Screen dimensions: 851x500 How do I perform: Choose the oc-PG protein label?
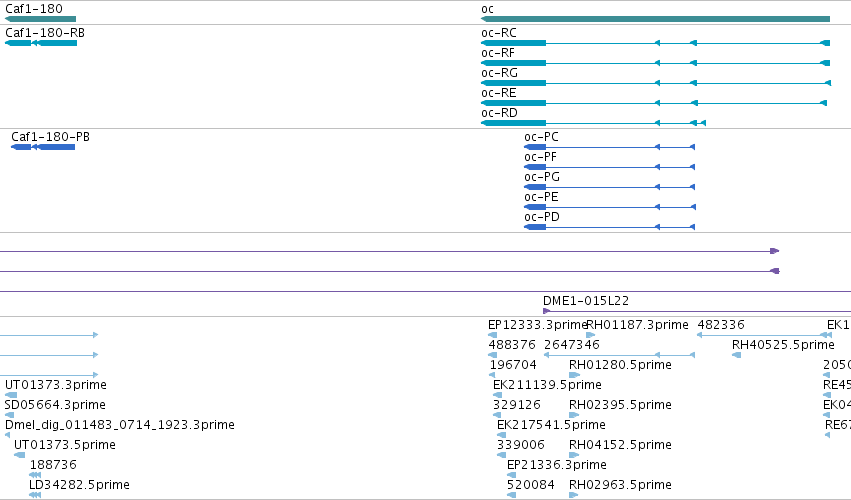(x=542, y=177)
